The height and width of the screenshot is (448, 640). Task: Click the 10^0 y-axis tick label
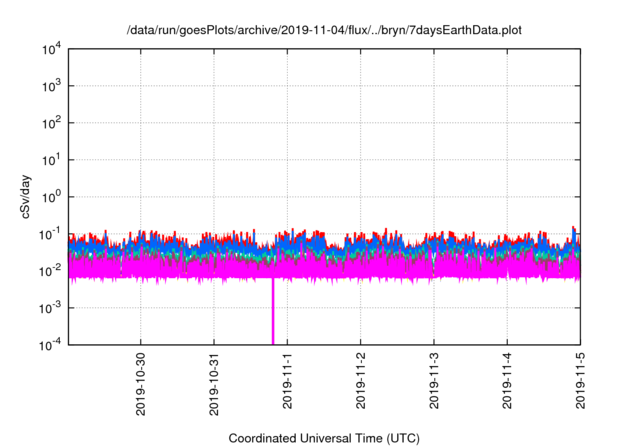coord(51,197)
